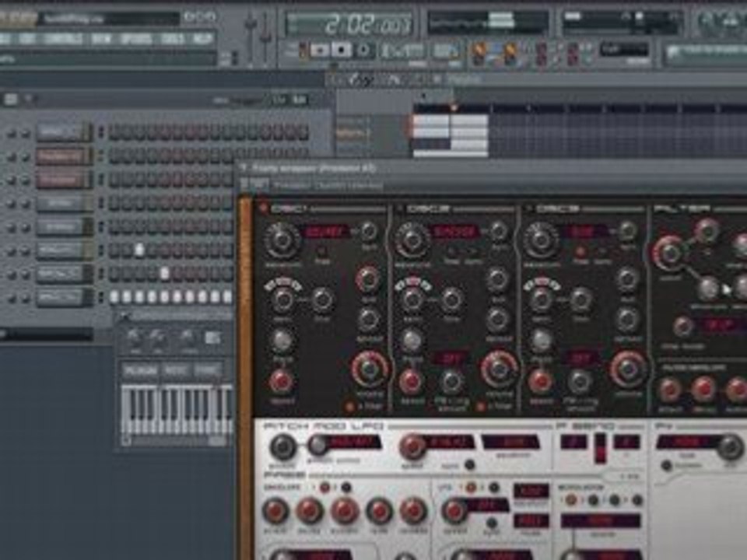Click the OSC3 waveform knob
This screenshot has width=747, height=560.
pyautogui.click(x=541, y=240)
